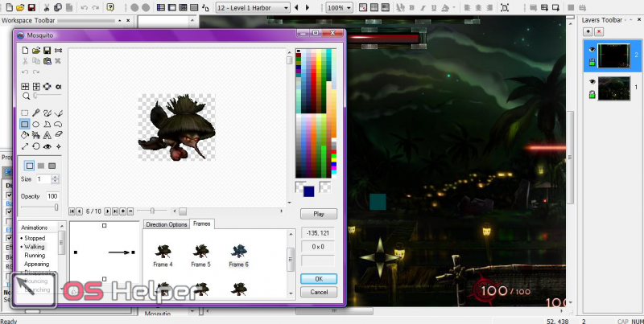Click the Help icon in main toolbar
The image size is (644, 324).
110,7
